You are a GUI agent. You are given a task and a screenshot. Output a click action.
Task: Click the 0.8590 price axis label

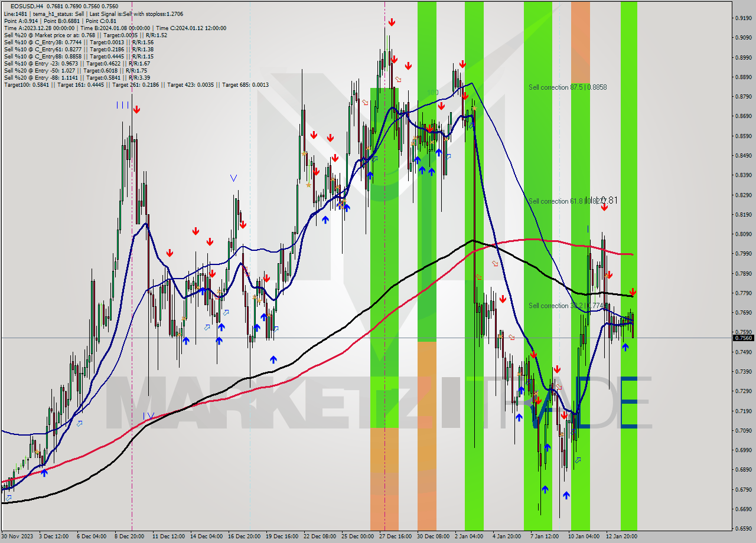point(743,136)
